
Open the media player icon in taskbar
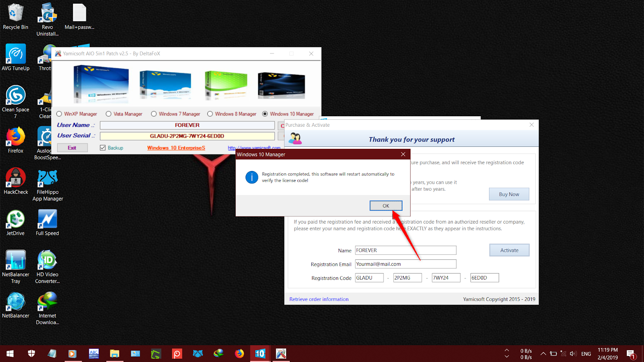(x=72, y=354)
